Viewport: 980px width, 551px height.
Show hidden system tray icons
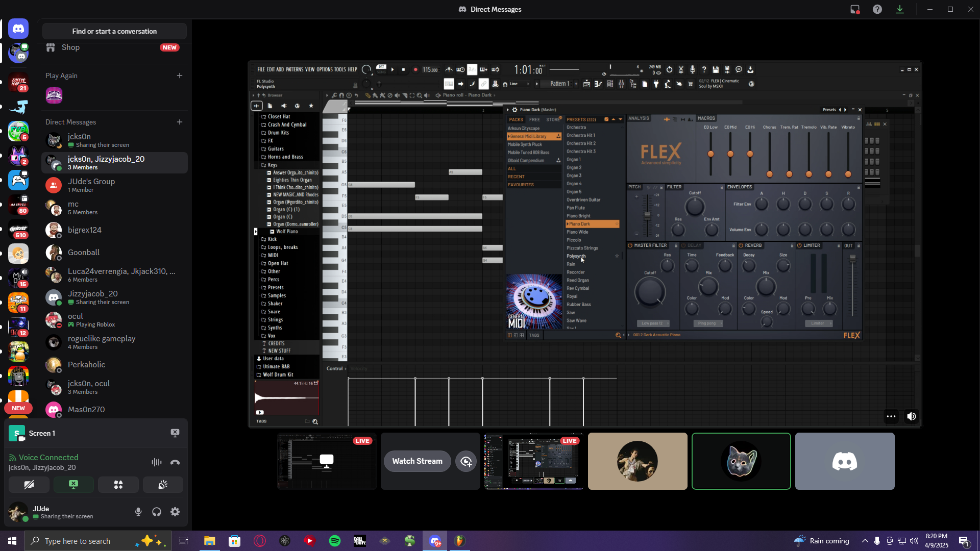[x=865, y=541]
